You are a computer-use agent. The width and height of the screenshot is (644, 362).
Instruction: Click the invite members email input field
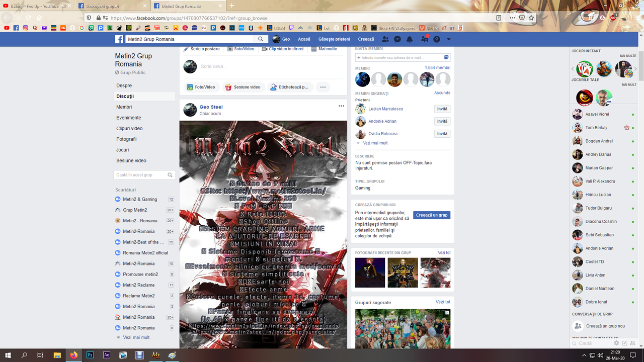click(403, 58)
